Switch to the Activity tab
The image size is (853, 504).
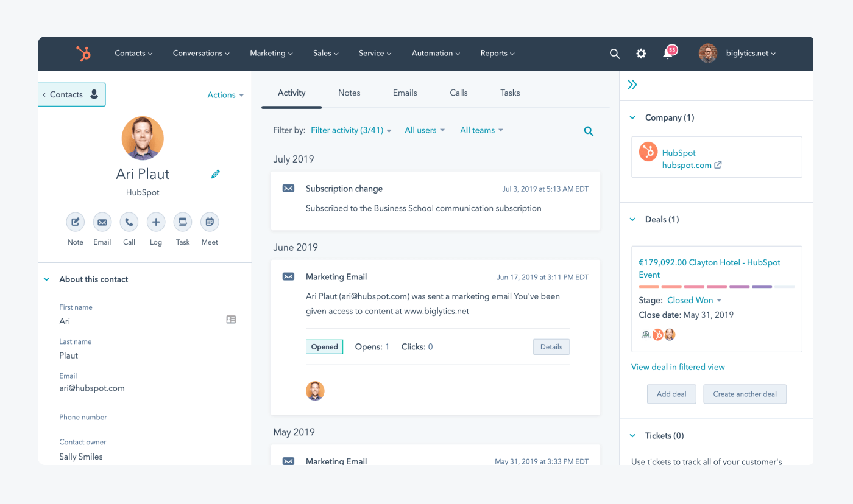click(x=291, y=93)
